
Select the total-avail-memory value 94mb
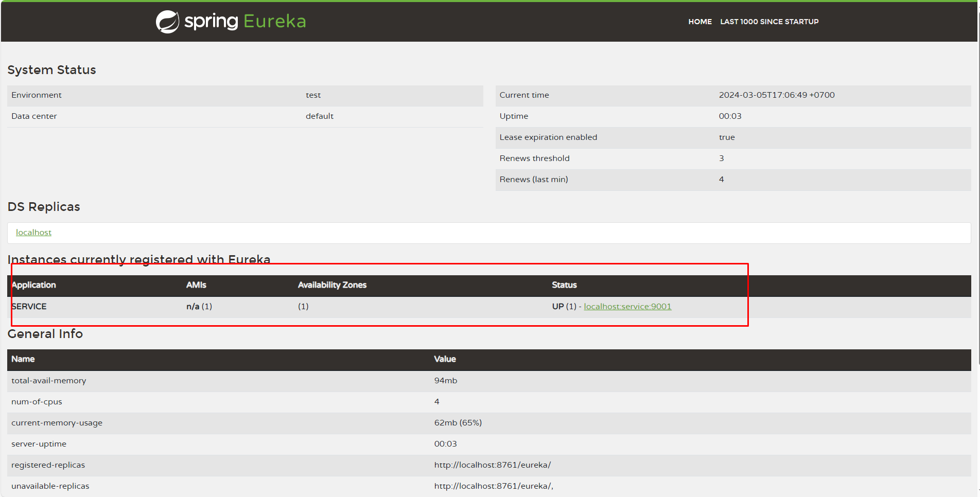(x=446, y=381)
